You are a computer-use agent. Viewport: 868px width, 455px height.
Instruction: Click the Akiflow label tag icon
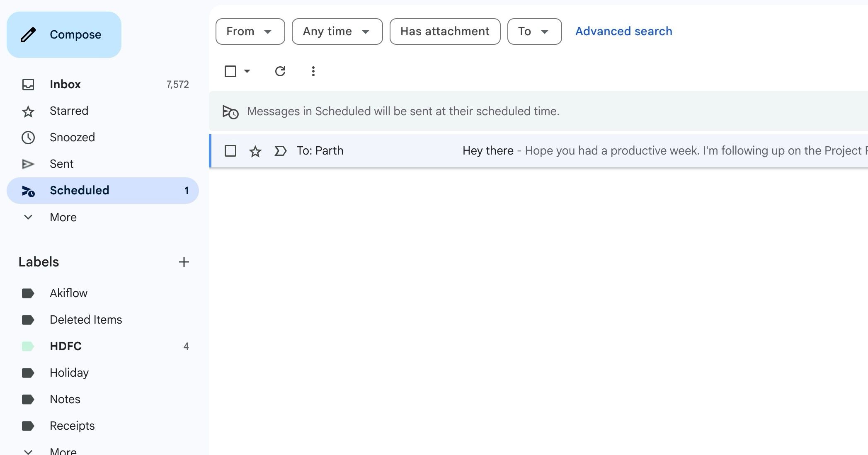point(28,293)
